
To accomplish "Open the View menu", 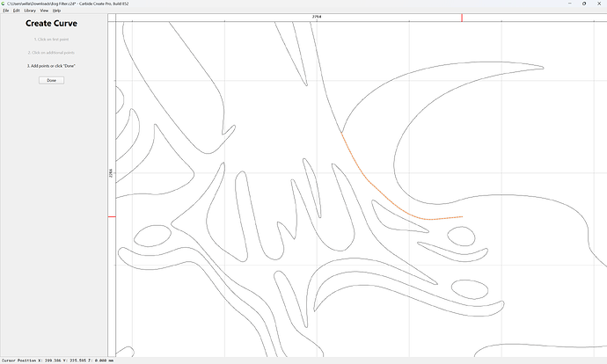I will coord(44,11).
